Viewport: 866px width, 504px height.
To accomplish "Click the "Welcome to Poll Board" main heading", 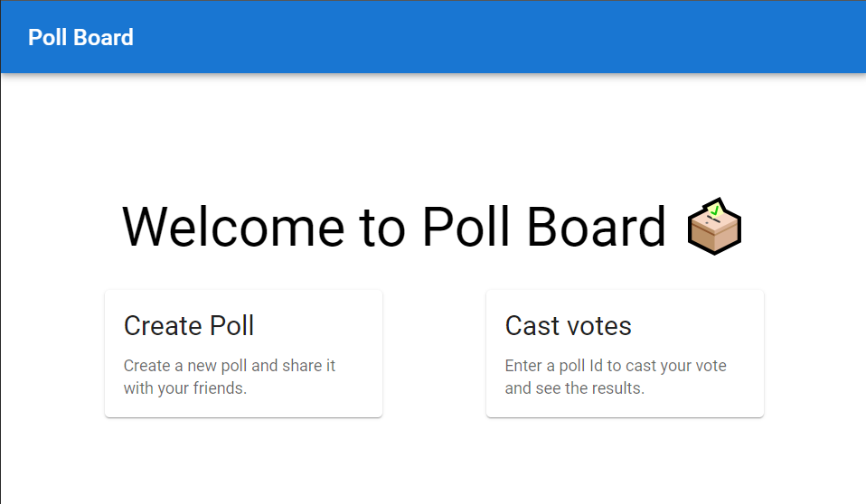I will click(394, 226).
